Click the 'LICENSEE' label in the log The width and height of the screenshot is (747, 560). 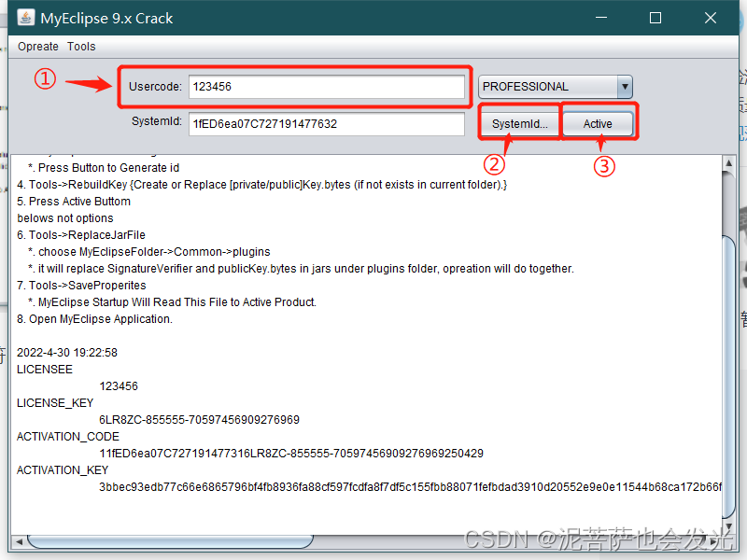tap(45, 370)
